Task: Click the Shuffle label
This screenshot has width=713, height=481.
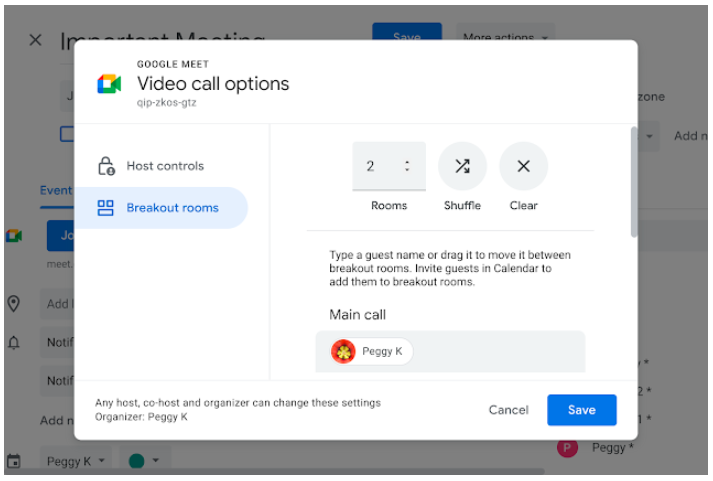Action: [462, 205]
